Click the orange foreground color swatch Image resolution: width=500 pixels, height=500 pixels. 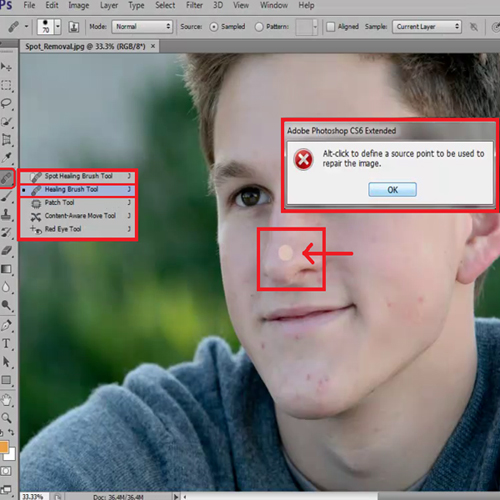[x=3, y=447]
